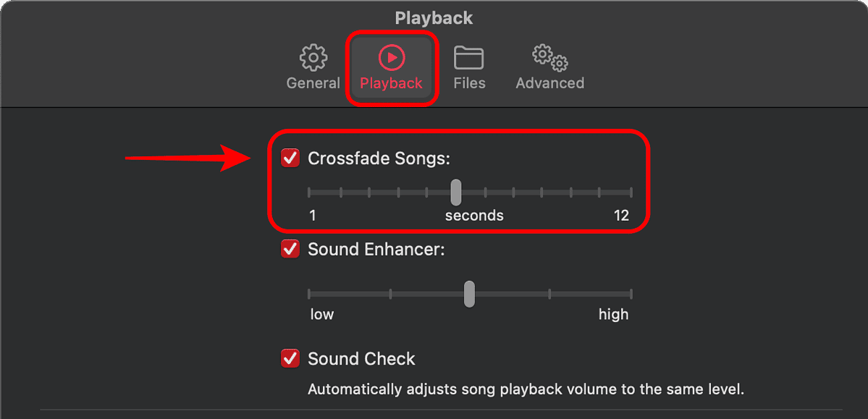This screenshot has height=419, width=868.
Task: Click the Crossfade Songs text label
Action: [379, 158]
